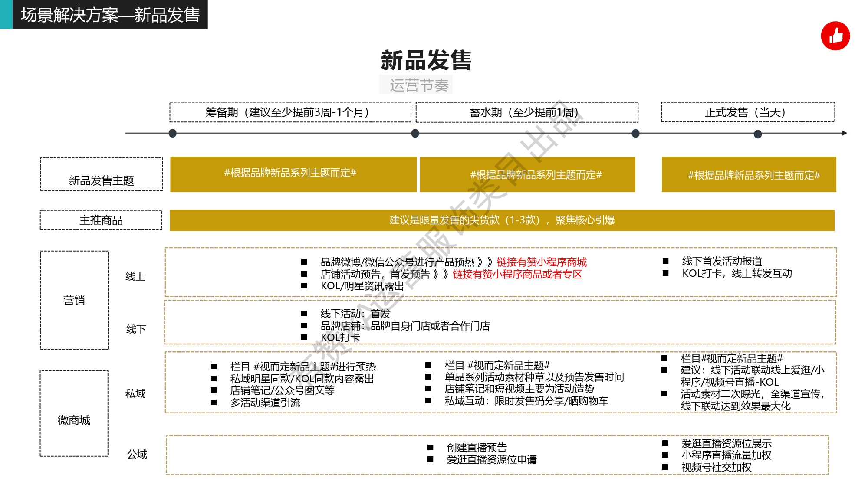Click the gold theme bar under 蓄水期

527,174
